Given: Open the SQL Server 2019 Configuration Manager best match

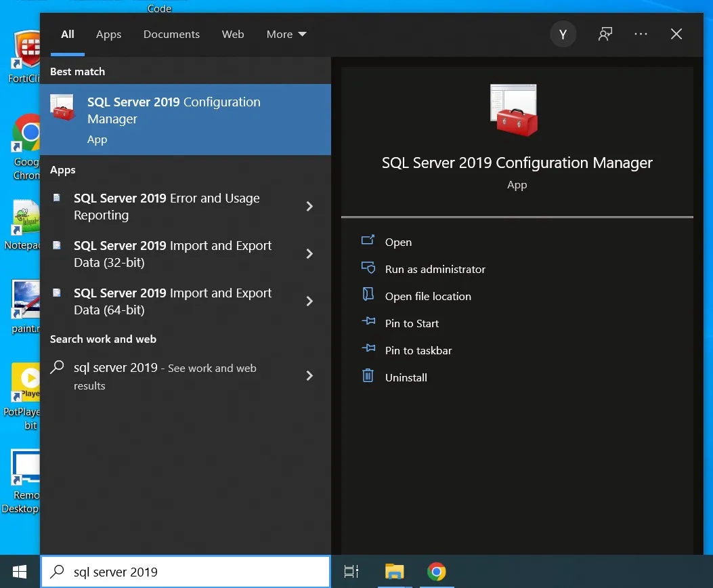Looking at the screenshot, I should 186,120.
